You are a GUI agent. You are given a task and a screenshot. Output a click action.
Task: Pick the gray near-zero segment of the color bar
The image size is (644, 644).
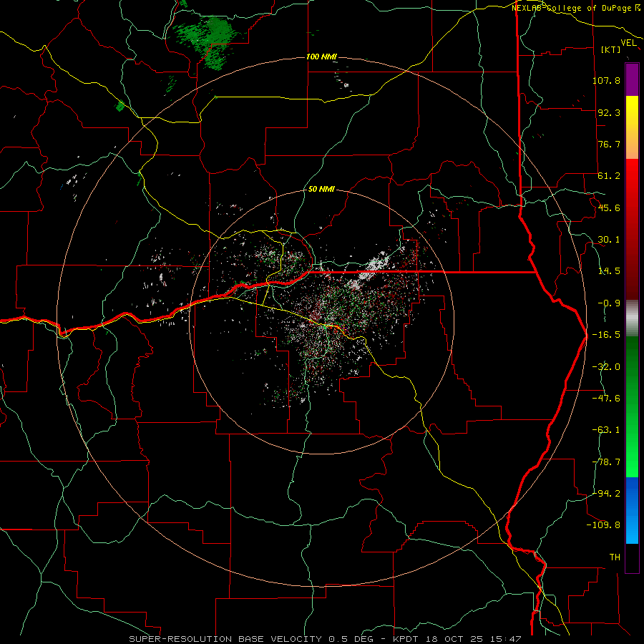tap(632, 318)
